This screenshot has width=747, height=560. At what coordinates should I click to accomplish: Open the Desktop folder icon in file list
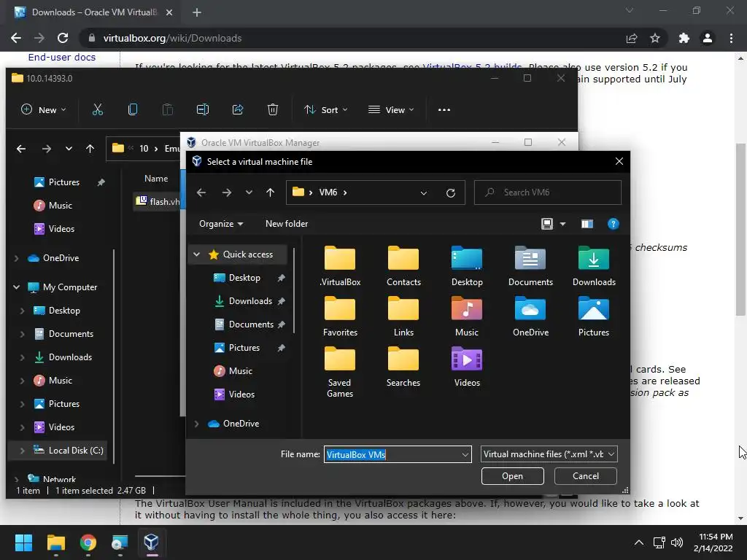coord(467,266)
